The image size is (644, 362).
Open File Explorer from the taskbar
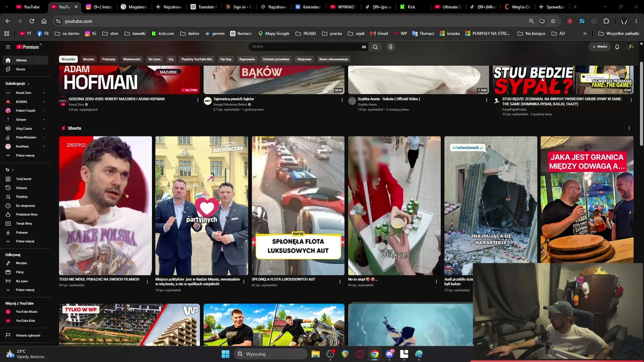(x=315, y=354)
